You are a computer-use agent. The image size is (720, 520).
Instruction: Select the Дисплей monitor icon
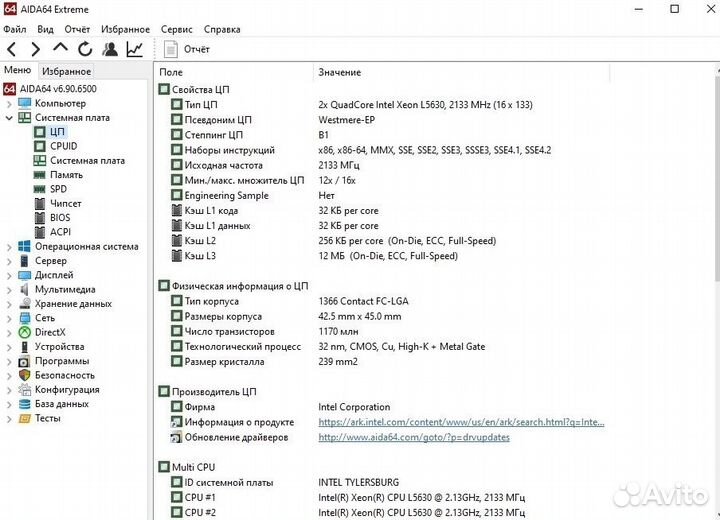(24, 275)
